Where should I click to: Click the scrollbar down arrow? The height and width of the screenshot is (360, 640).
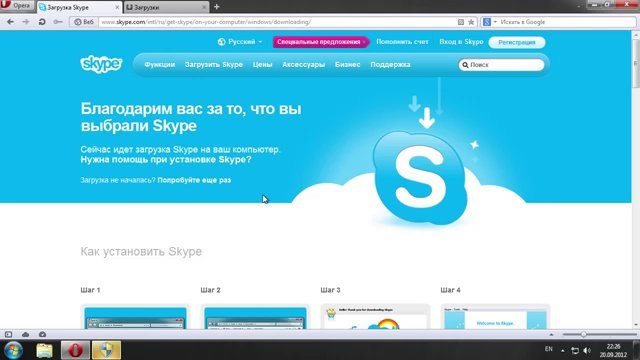tap(636, 325)
